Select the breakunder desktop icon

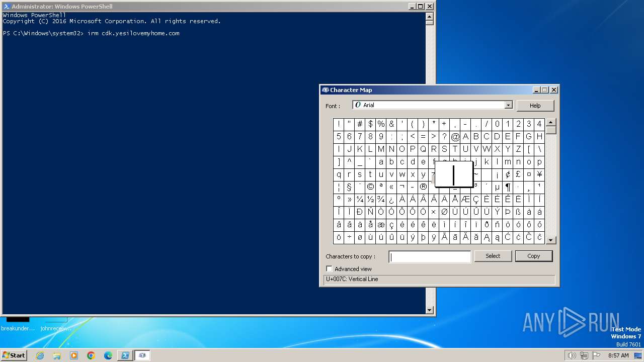click(18, 324)
